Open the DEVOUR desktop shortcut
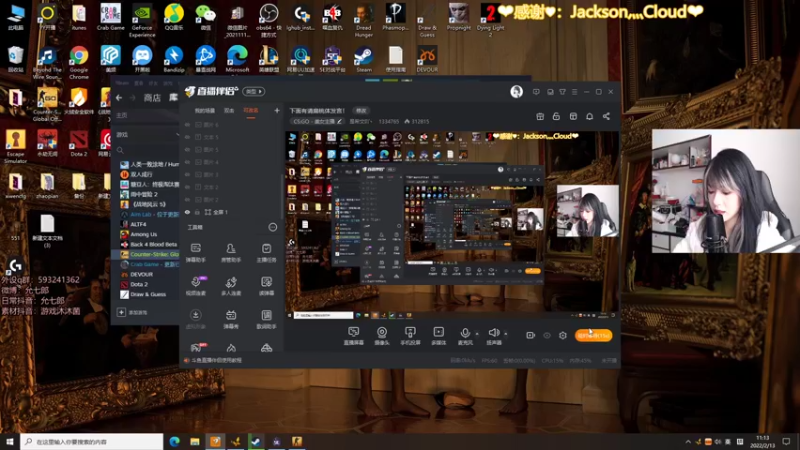The image size is (800, 450). click(x=427, y=59)
